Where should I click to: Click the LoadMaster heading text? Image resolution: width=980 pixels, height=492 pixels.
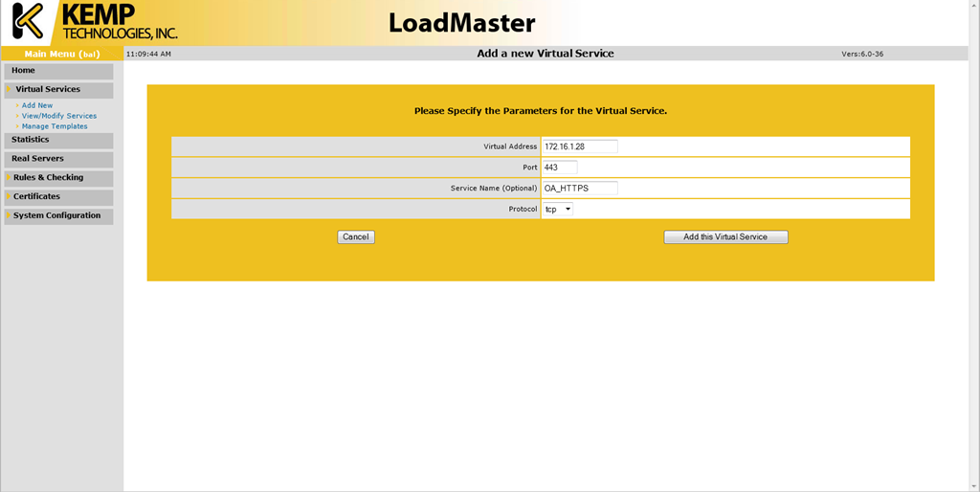pos(462,23)
